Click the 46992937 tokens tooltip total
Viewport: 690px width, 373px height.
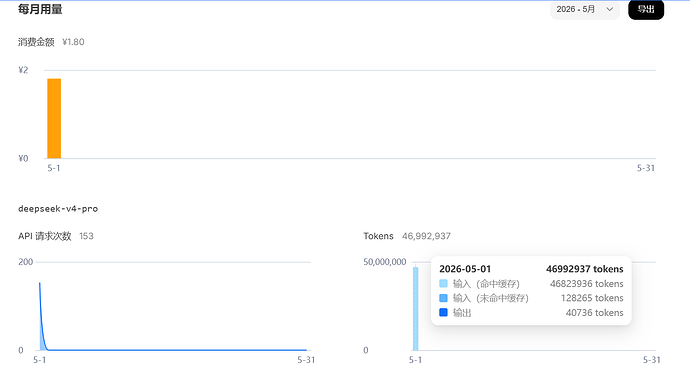pyautogui.click(x=585, y=269)
